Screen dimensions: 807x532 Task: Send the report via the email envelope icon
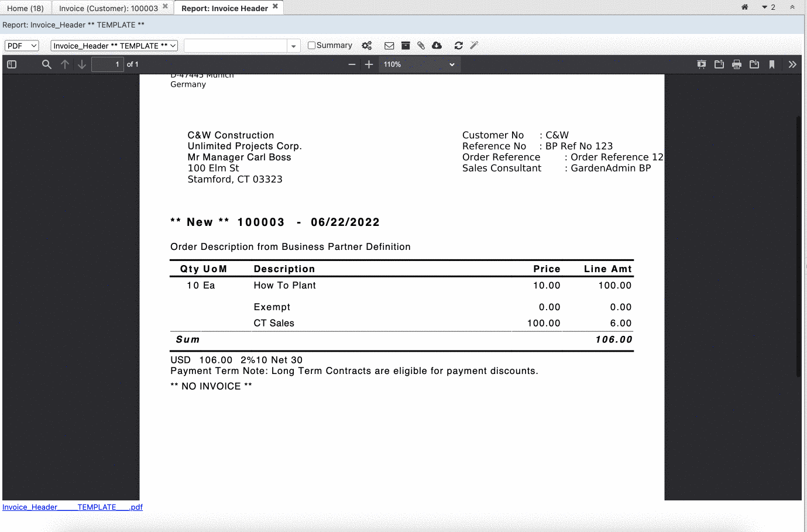389,45
